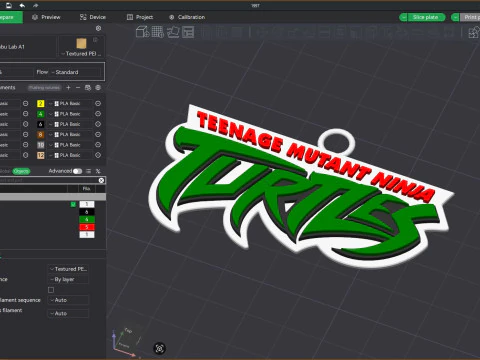Switch to Objects settings mode
Image resolution: width=480 pixels, height=360 pixels.
point(21,171)
